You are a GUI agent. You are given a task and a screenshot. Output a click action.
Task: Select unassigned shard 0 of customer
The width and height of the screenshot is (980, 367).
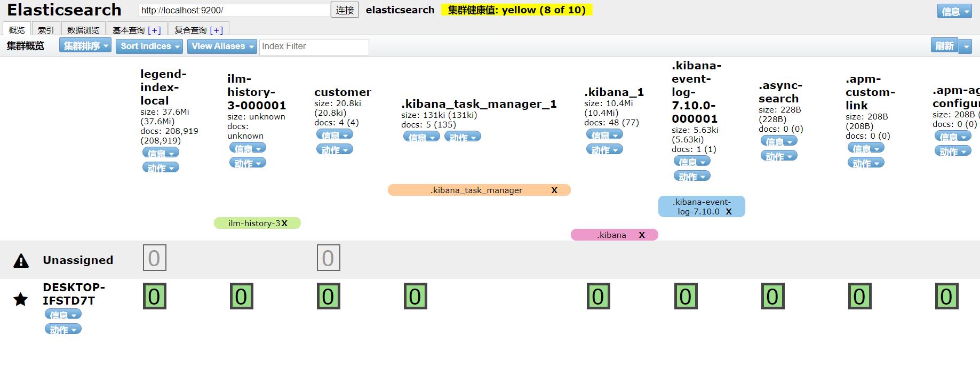[x=329, y=258]
